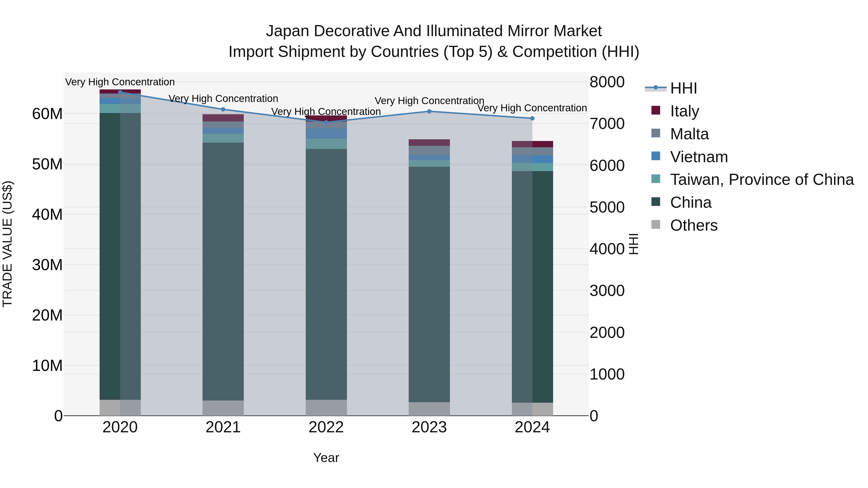This screenshot has height=488, width=868.
Task: Click the Vietnam segment of the 2022 bar
Action: point(326,133)
